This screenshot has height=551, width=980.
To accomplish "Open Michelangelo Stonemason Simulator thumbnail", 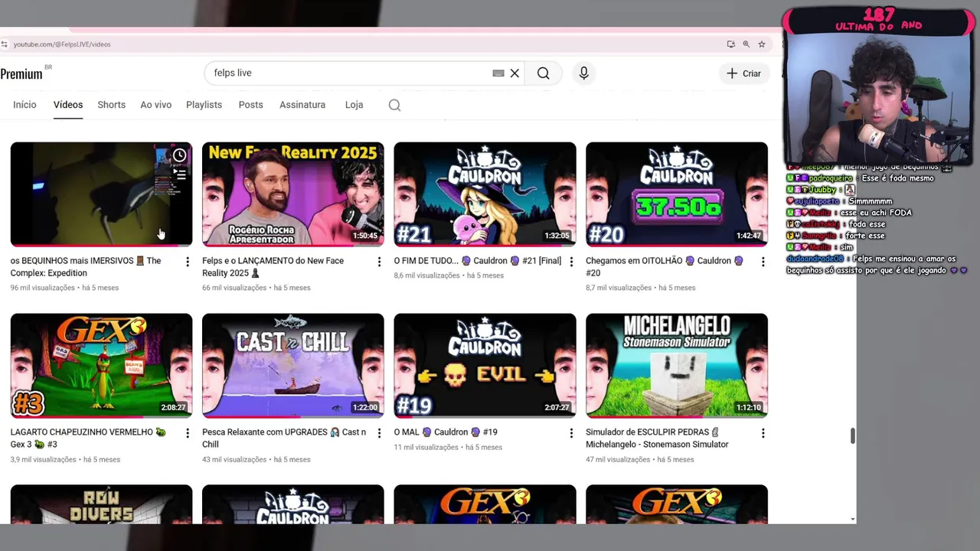I will tap(677, 366).
